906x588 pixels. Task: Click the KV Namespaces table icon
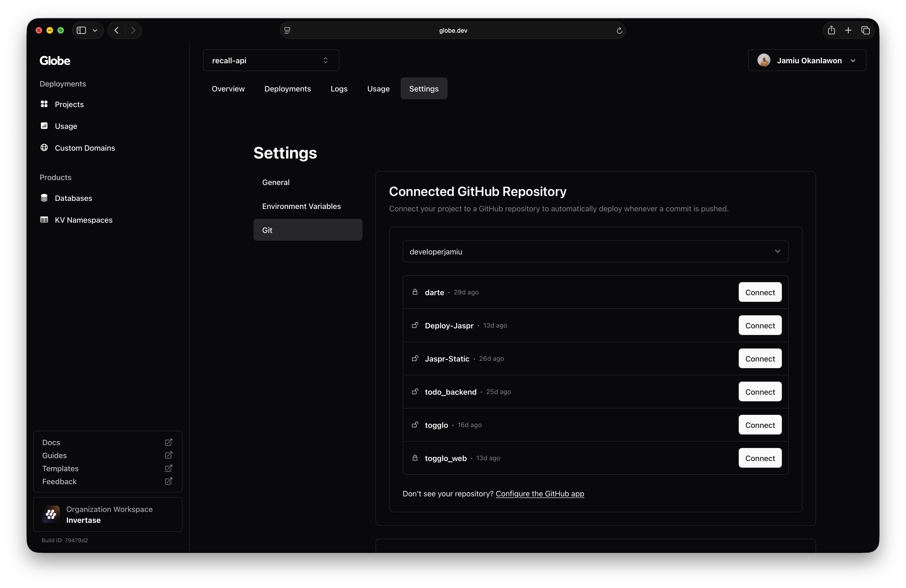click(x=44, y=220)
